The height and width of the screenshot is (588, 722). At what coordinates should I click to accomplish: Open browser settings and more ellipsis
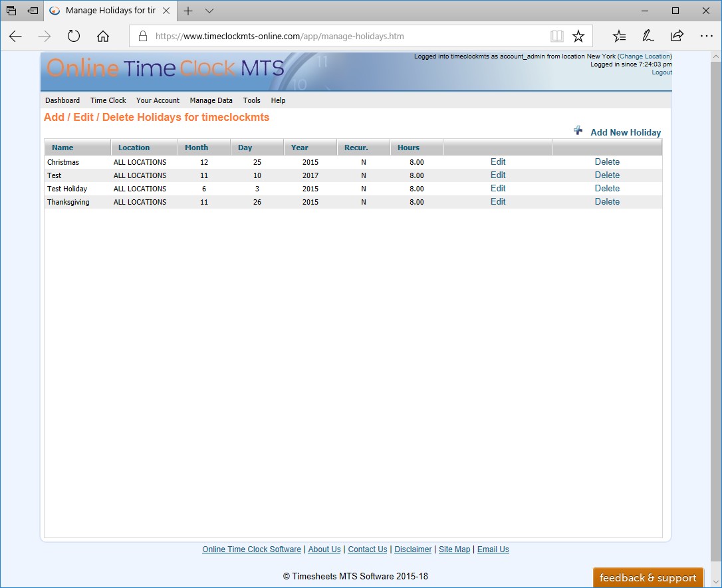click(x=706, y=37)
